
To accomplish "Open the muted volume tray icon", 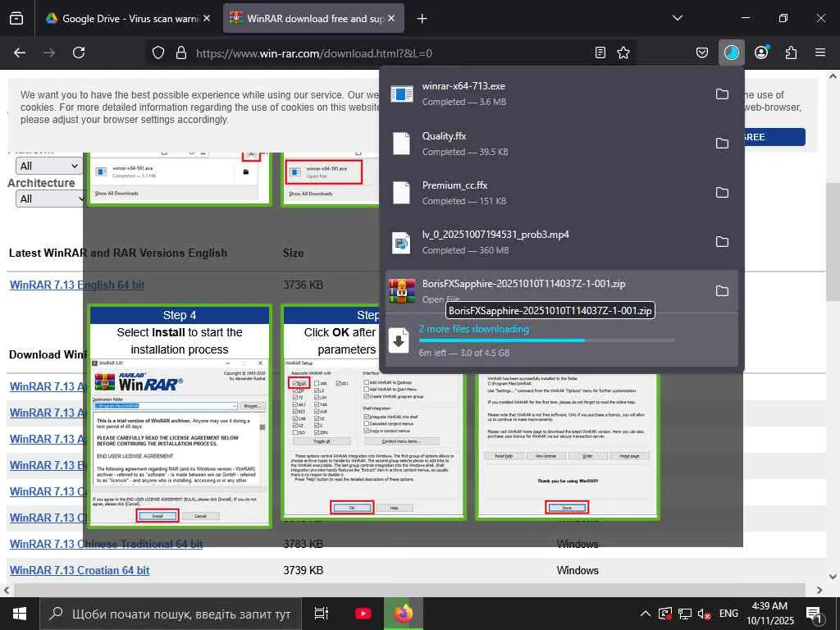I will [x=704, y=614].
